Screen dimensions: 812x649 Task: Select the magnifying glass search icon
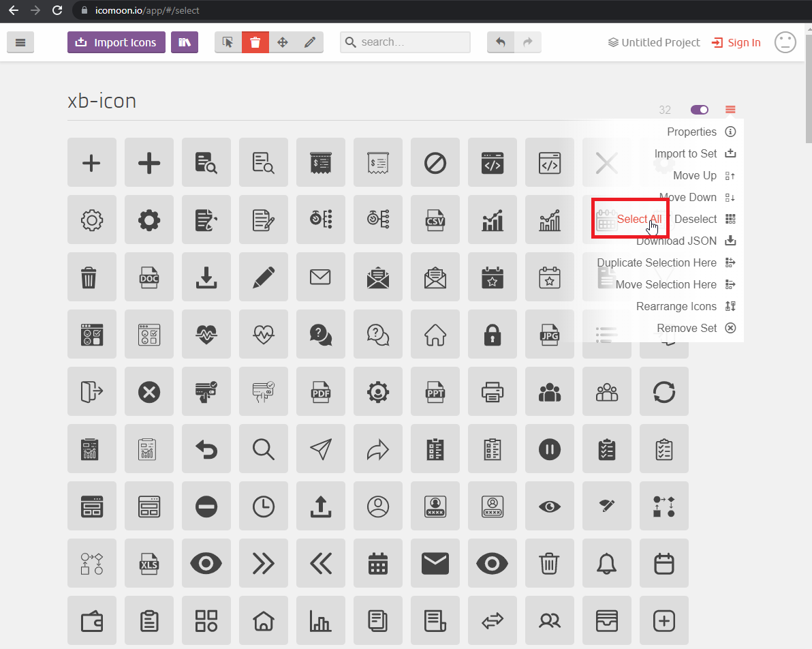point(264,449)
